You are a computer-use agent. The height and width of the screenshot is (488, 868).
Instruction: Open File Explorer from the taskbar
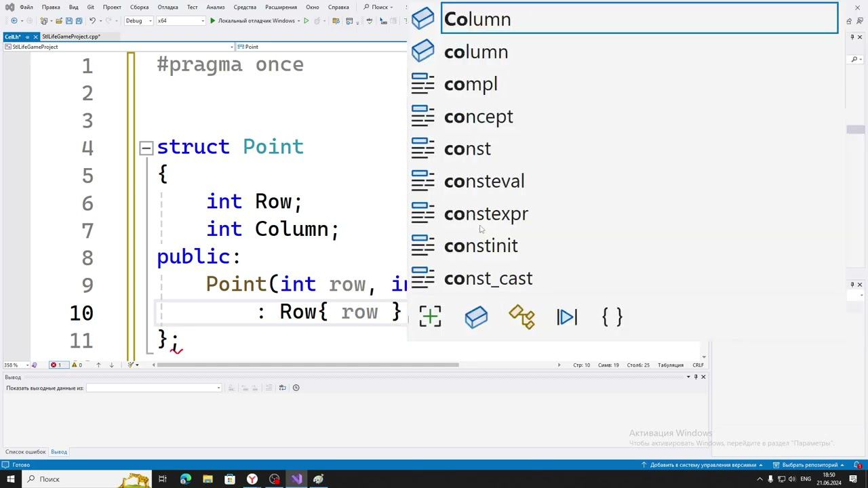pyautogui.click(x=208, y=479)
